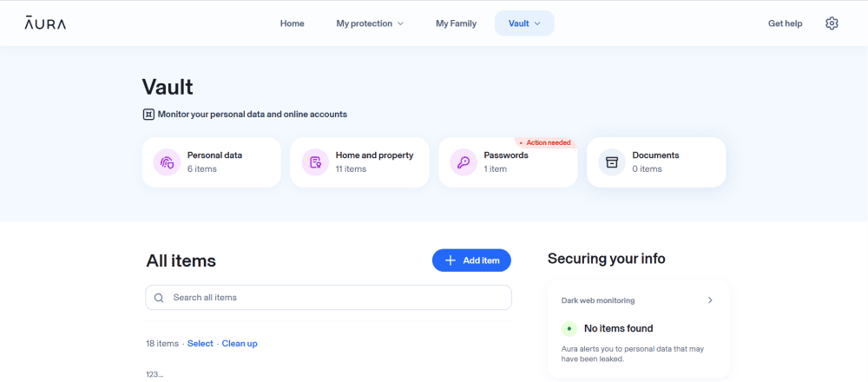Click the Passwords key icon
The width and height of the screenshot is (868, 382).
tap(464, 162)
